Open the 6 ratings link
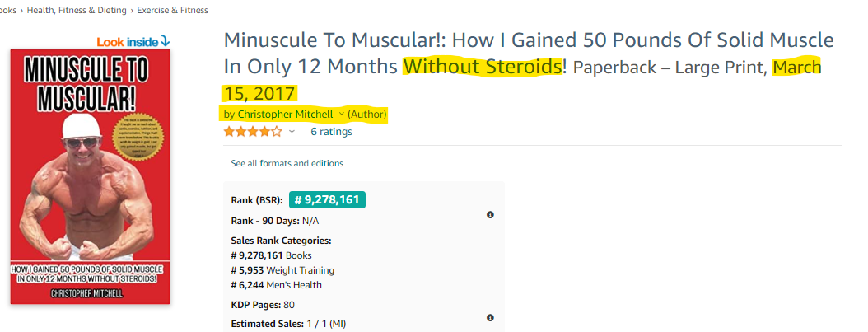Viewport: 868px width, 332px height. coord(331,132)
